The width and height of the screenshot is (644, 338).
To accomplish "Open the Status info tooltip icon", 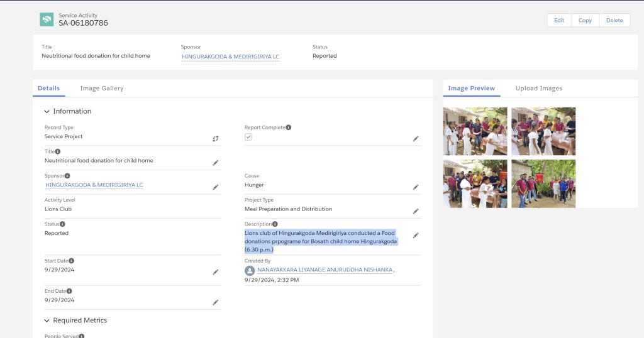I will tap(62, 224).
